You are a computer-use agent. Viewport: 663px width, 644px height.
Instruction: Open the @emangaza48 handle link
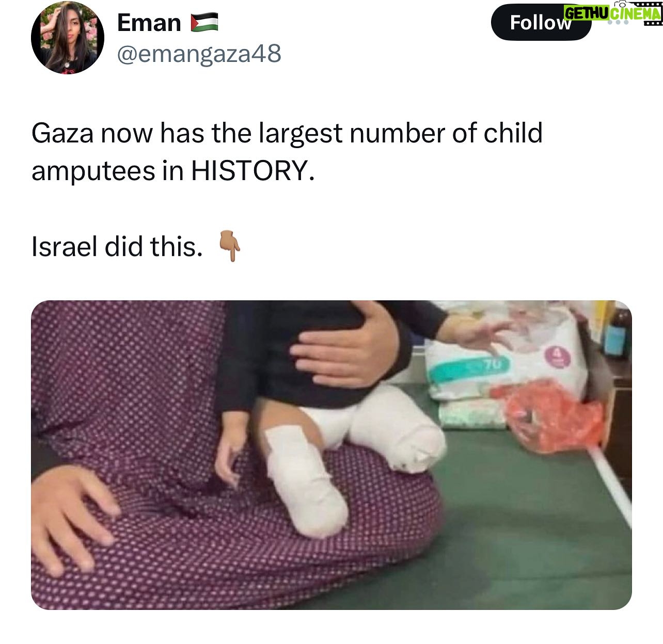coord(199,53)
